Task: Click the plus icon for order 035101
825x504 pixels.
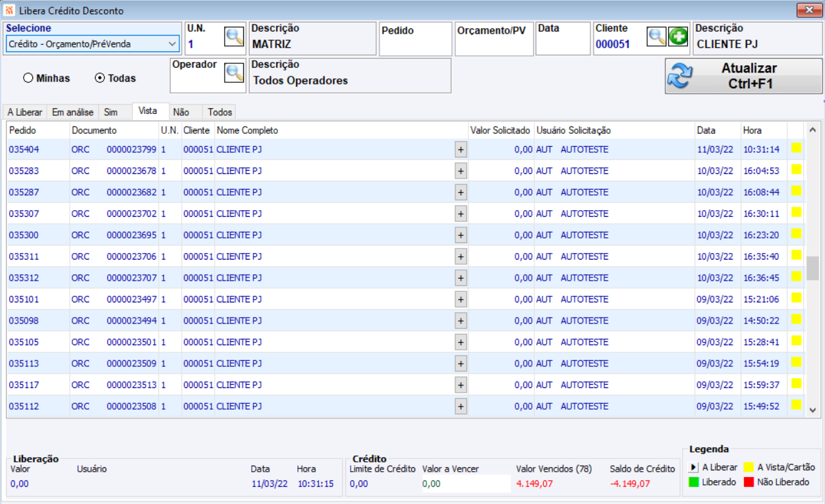Action: [x=461, y=299]
